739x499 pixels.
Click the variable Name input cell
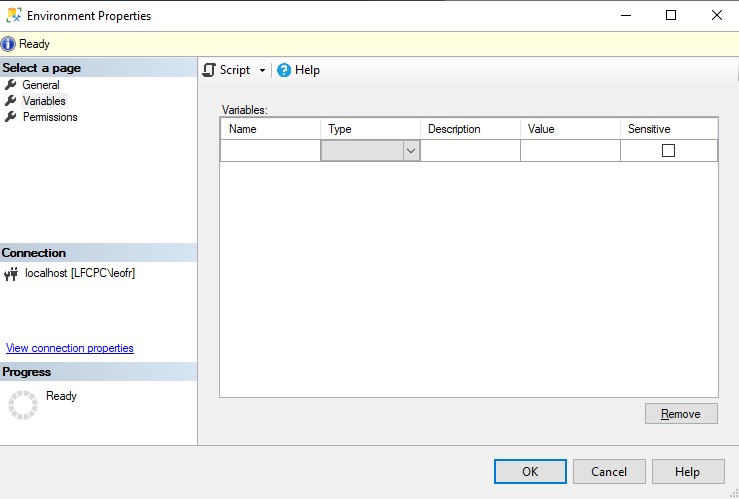(x=270, y=151)
